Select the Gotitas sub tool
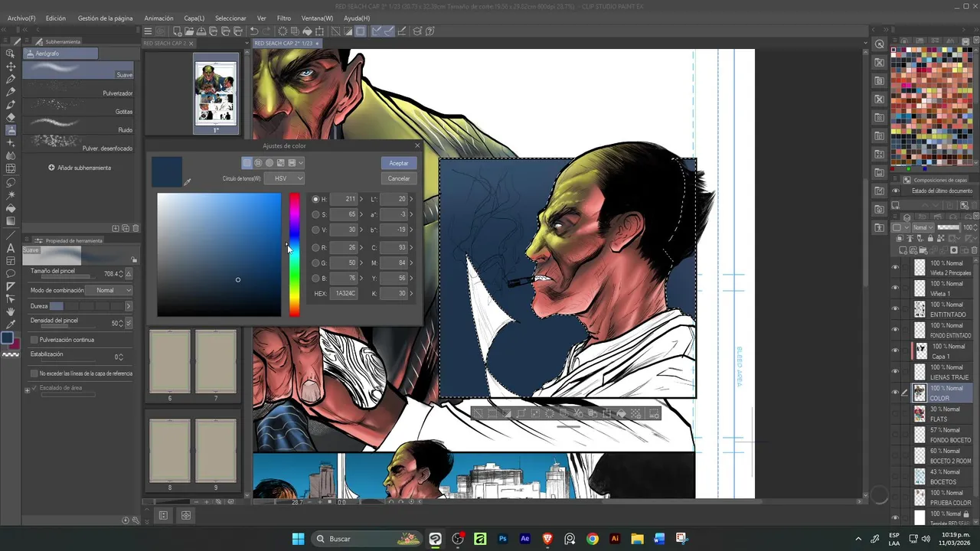This screenshot has height=551, width=980. pyautogui.click(x=78, y=106)
